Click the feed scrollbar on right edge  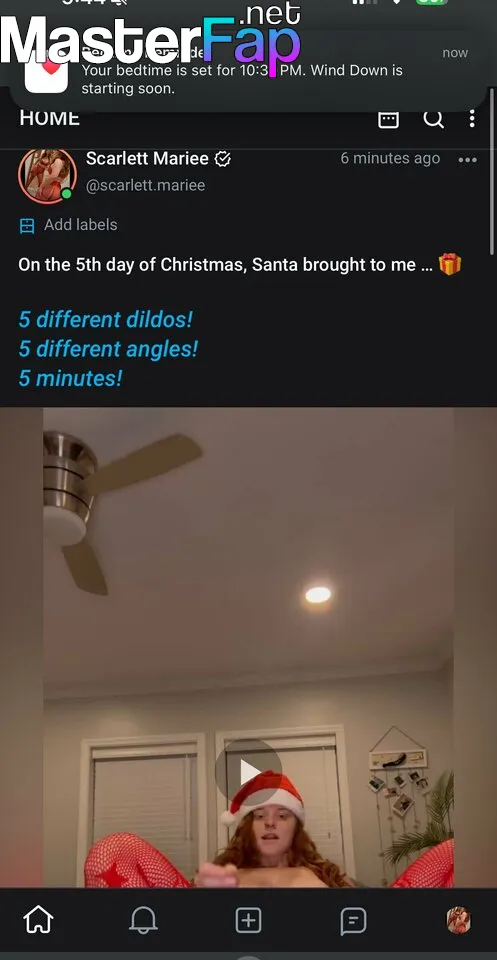tap(492, 171)
